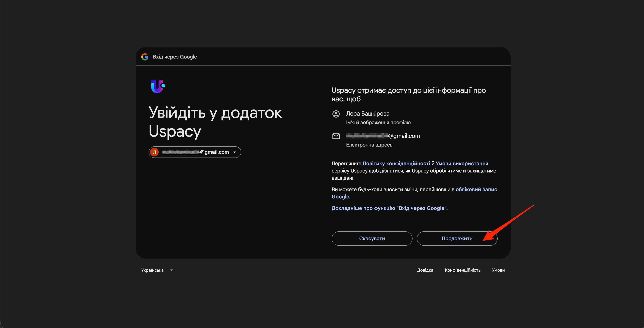
Task: Click the @gmail.com email in the permissions list
Action: click(383, 136)
